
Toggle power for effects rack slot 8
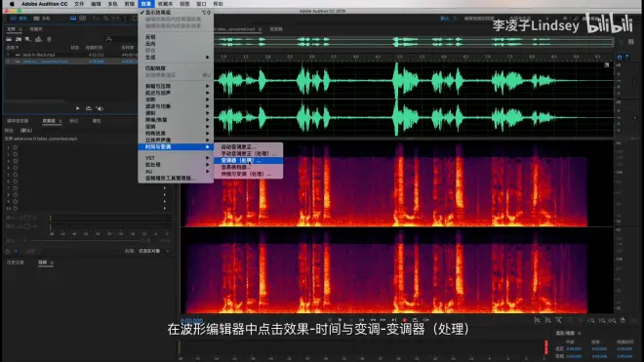click(x=16, y=195)
